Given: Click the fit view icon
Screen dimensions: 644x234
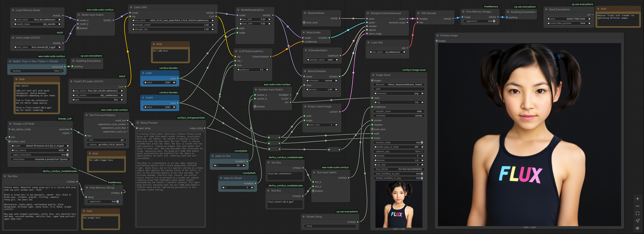Looking at the screenshot, I should 638,213.
